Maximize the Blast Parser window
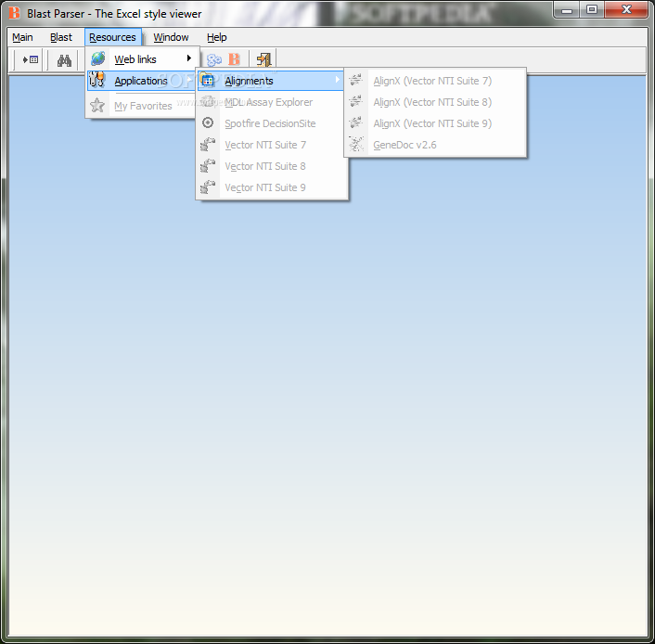 592,10
